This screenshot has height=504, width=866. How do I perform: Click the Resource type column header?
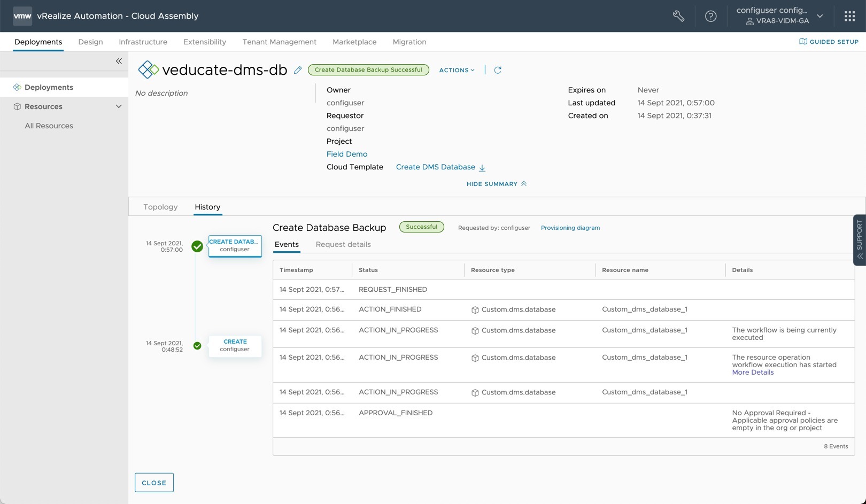pos(493,270)
